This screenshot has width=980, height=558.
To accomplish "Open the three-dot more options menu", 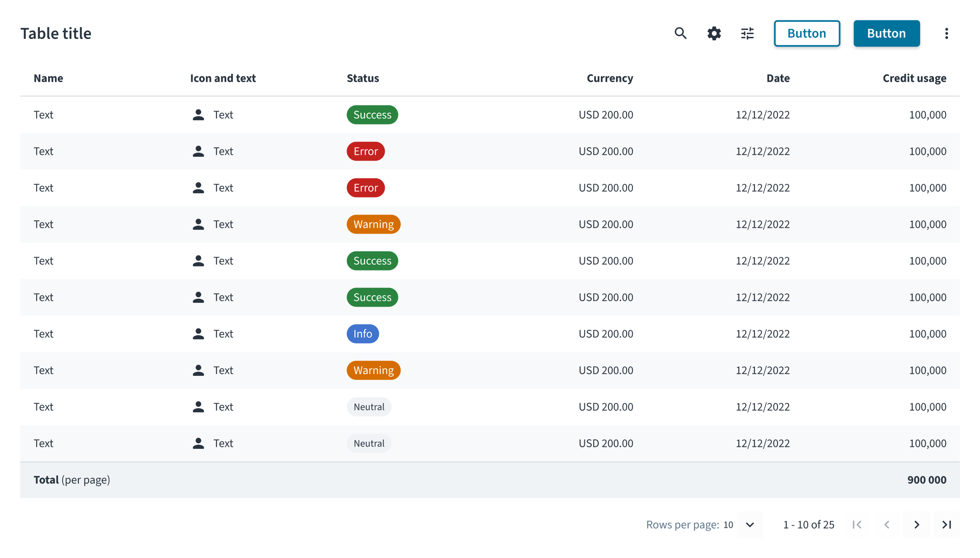I will 946,33.
